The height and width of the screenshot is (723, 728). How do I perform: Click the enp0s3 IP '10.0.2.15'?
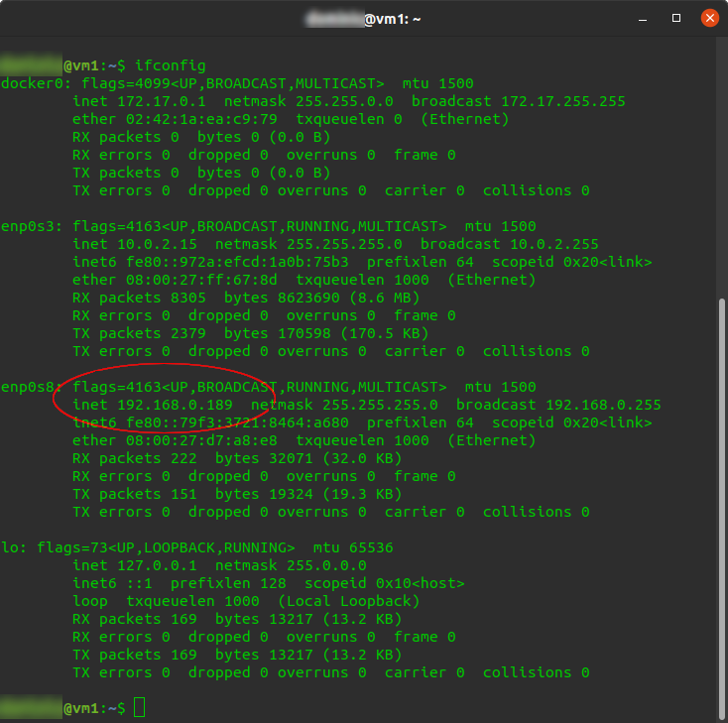pos(157,244)
